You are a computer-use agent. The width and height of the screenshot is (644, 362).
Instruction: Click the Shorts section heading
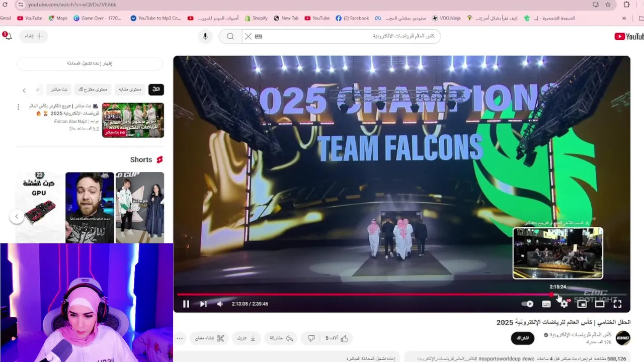pos(146,159)
